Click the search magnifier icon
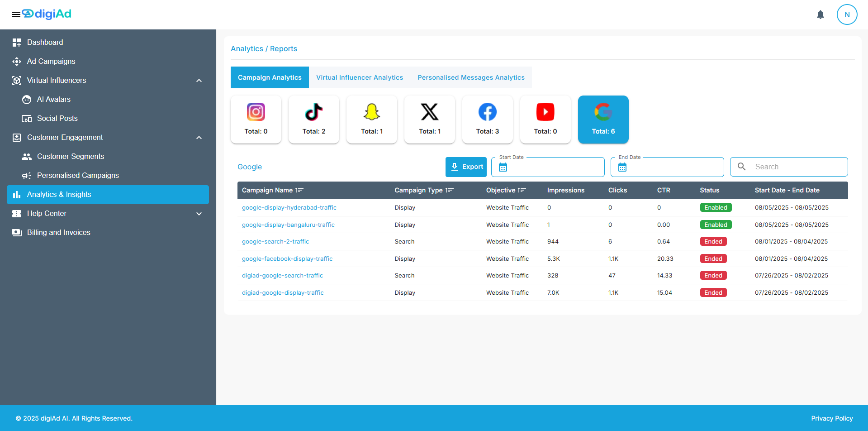The image size is (868, 431). 742,167
